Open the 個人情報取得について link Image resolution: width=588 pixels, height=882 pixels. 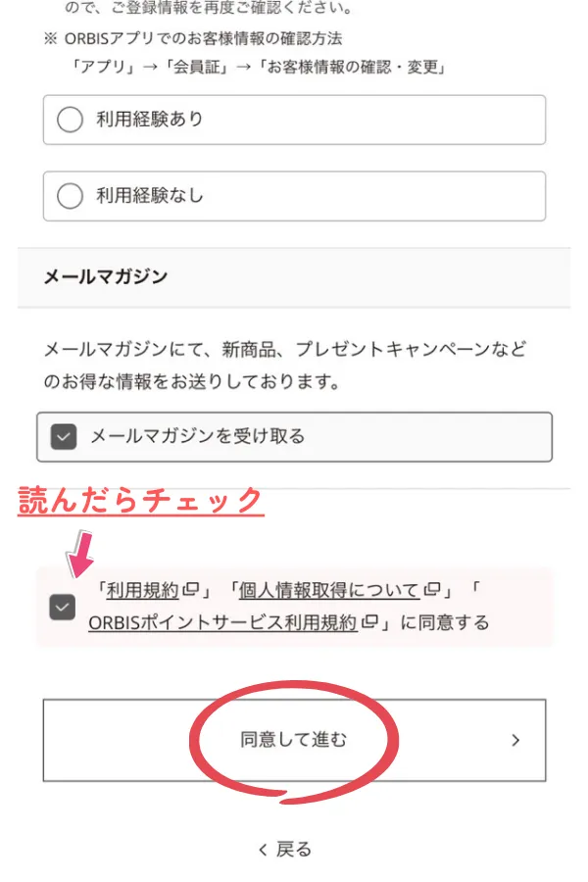(329, 590)
